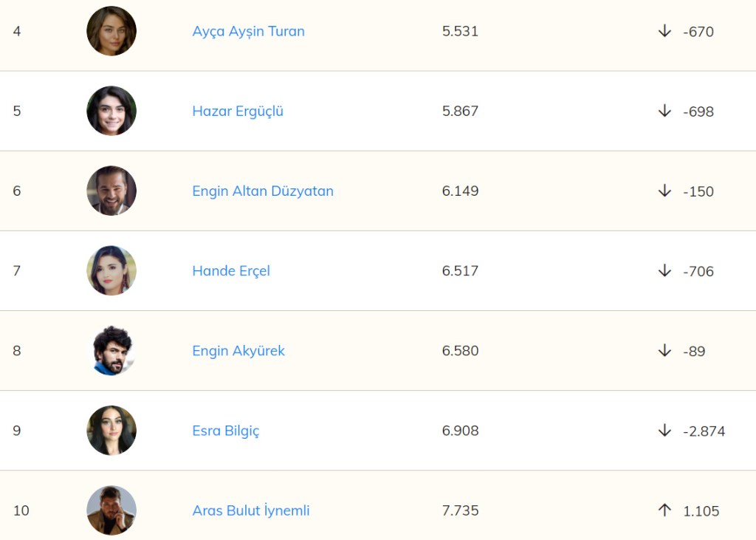
Task: Select Engin Altan Düzyatan's avatar thumbnail
Action: tap(111, 191)
